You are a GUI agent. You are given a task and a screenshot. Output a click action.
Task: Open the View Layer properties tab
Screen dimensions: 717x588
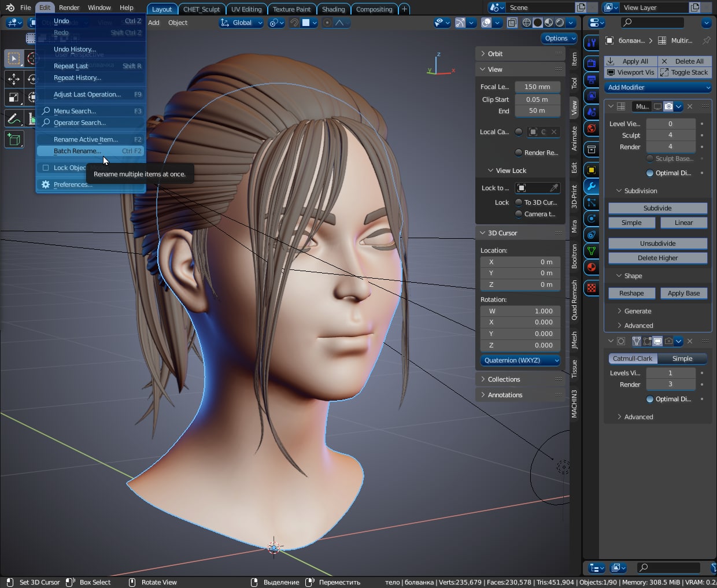pos(592,95)
